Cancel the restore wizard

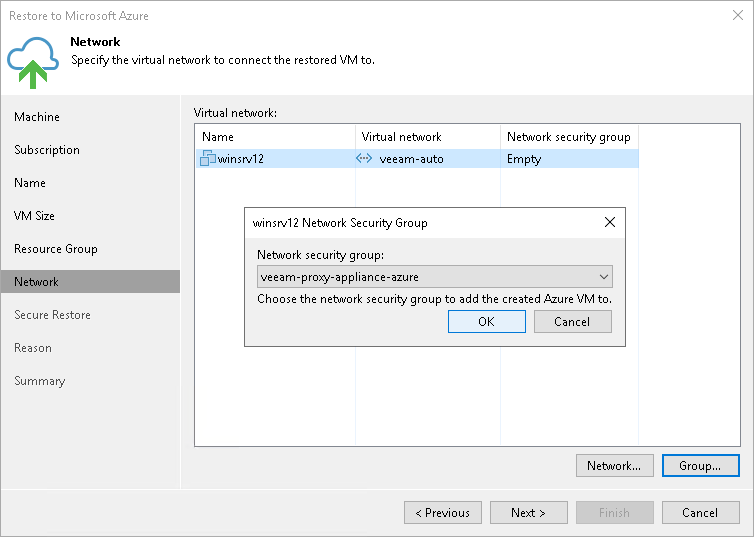701,512
